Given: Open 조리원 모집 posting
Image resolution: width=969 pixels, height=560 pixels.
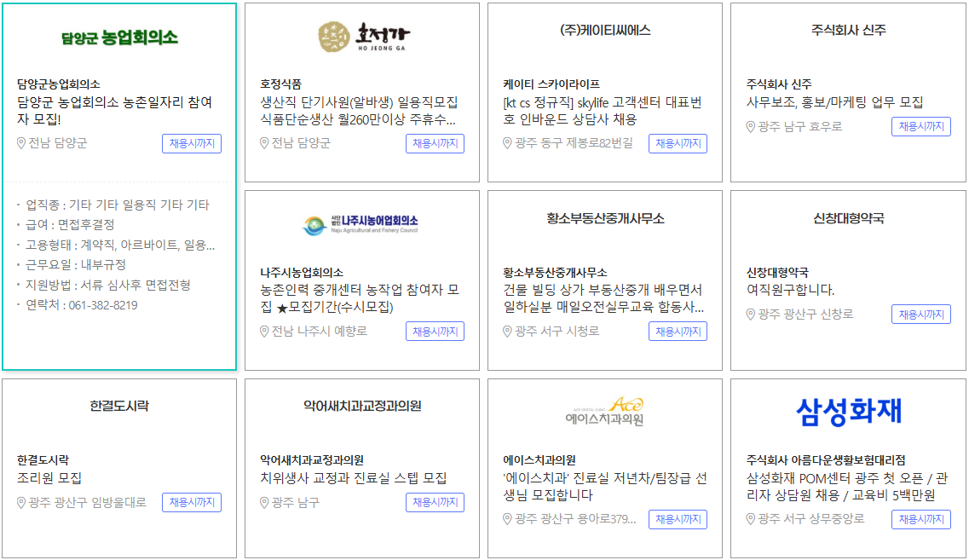Looking at the screenshot, I should pos(49,478).
